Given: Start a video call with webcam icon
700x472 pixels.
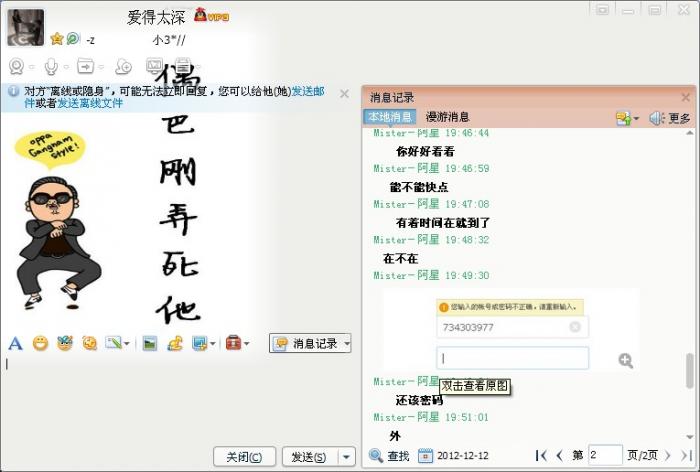Looking at the screenshot, I should (x=17, y=67).
